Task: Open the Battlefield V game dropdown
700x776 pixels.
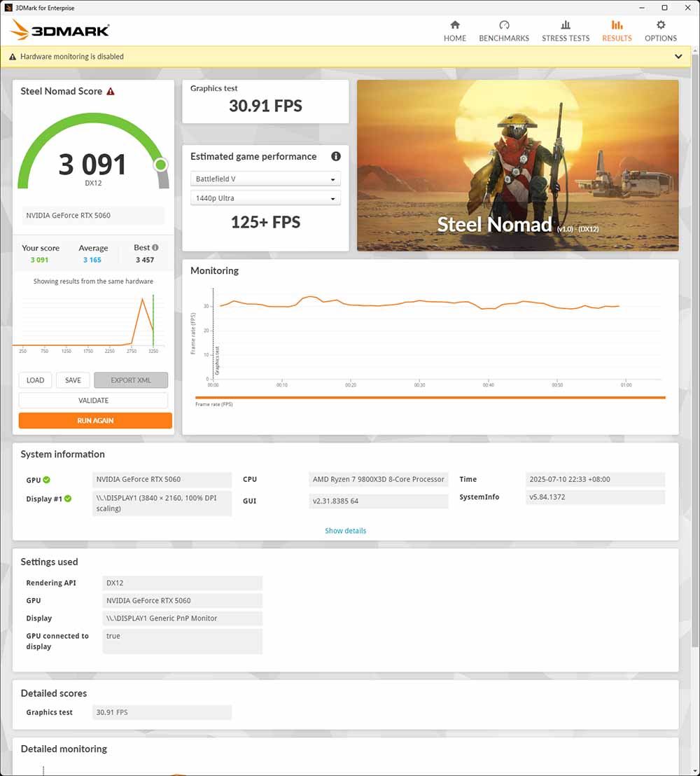Action: click(265, 179)
